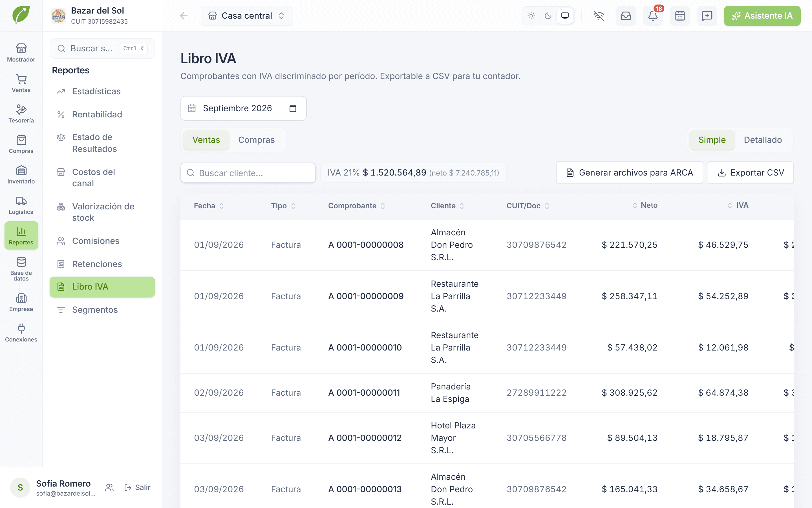This screenshot has height=508, width=812.
Task: Click the offline wifi status icon
Action: click(599, 16)
